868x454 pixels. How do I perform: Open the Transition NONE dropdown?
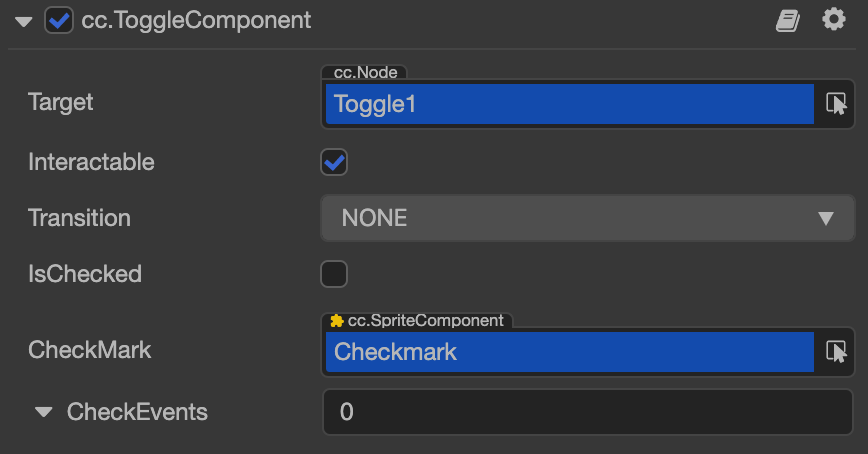coord(587,218)
